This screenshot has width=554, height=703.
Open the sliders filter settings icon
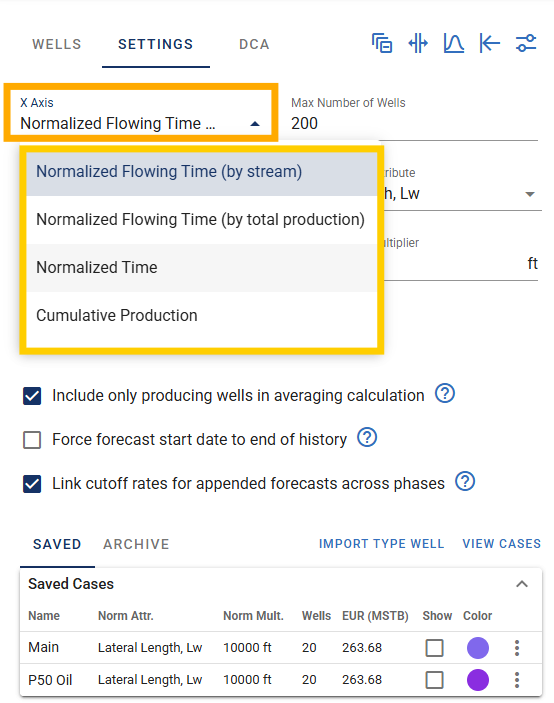(526, 43)
